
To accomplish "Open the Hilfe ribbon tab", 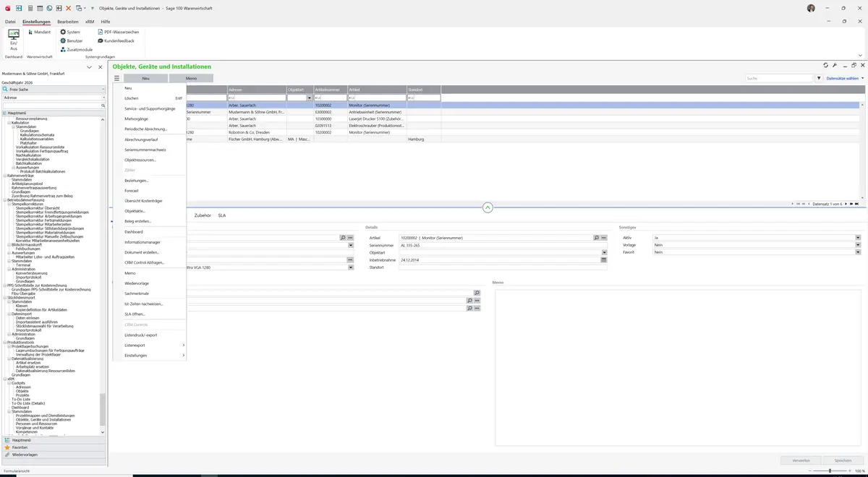I will [x=106, y=22].
